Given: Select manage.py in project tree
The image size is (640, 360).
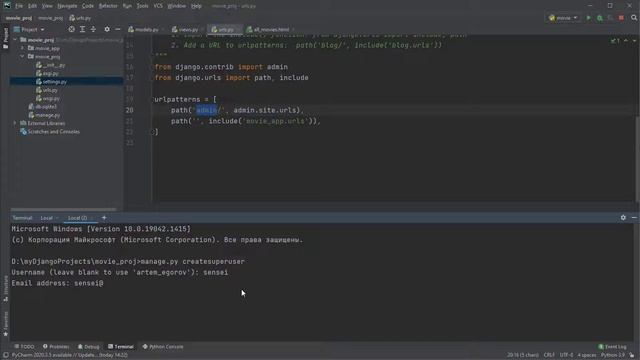Looking at the screenshot, I should click(44, 115).
